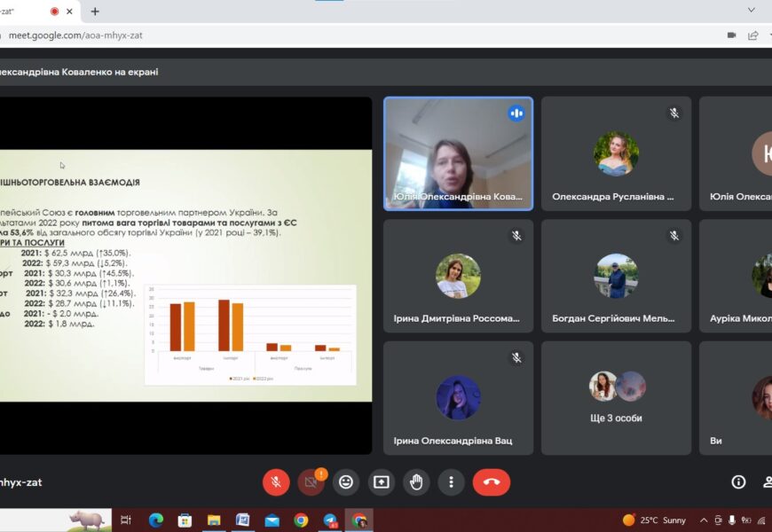Select the 'Ще 3 особи' participants tile

(616, 398)
